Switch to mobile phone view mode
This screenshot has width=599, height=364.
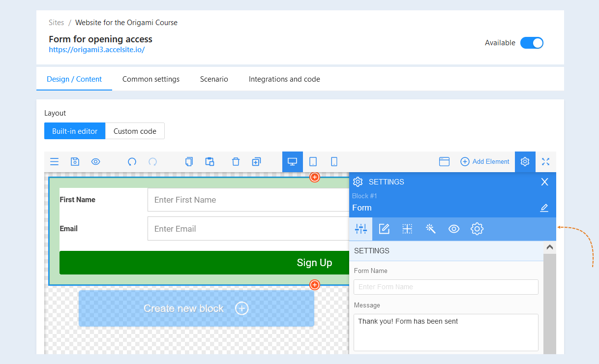(334, 162)
